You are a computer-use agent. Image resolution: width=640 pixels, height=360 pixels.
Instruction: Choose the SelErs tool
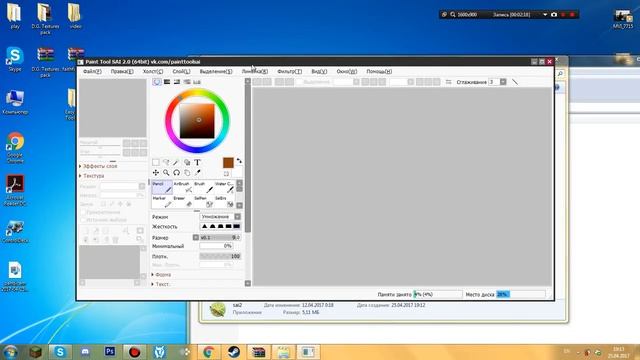click(224, 202)
